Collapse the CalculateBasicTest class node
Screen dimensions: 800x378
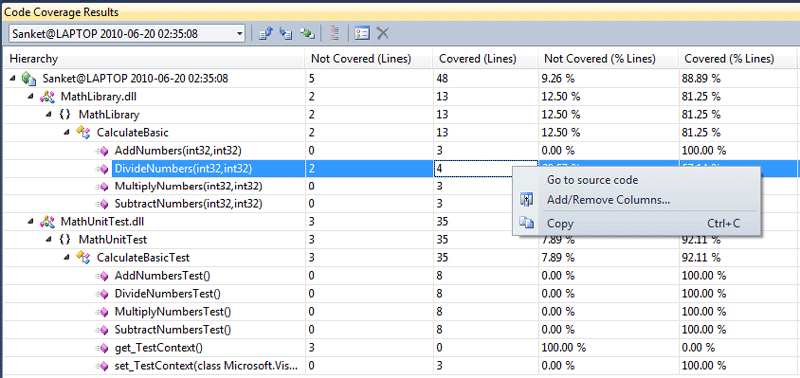(67, 258)
